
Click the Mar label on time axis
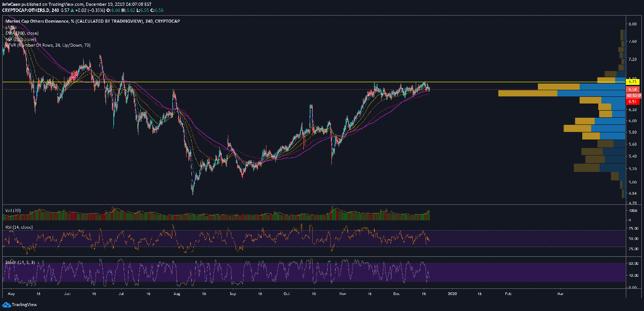(x=560, y=294)
